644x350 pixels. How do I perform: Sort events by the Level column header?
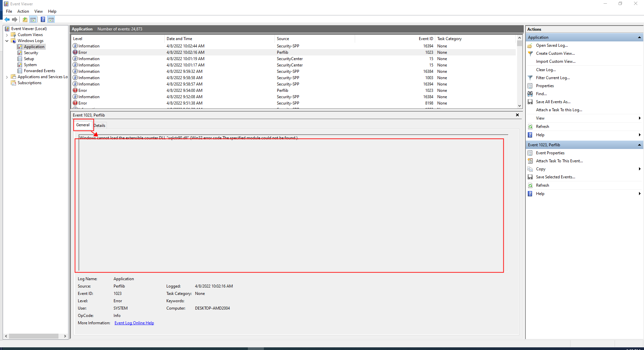[118, 39]
